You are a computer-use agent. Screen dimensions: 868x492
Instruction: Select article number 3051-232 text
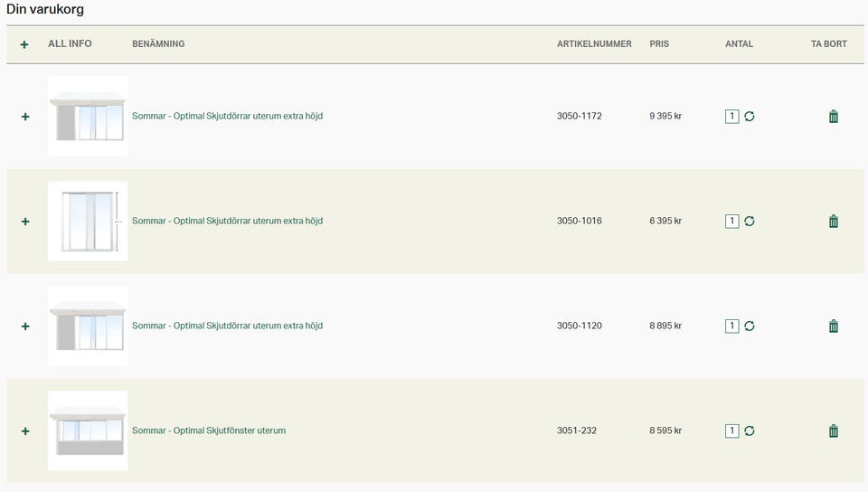tap(577, 430)
